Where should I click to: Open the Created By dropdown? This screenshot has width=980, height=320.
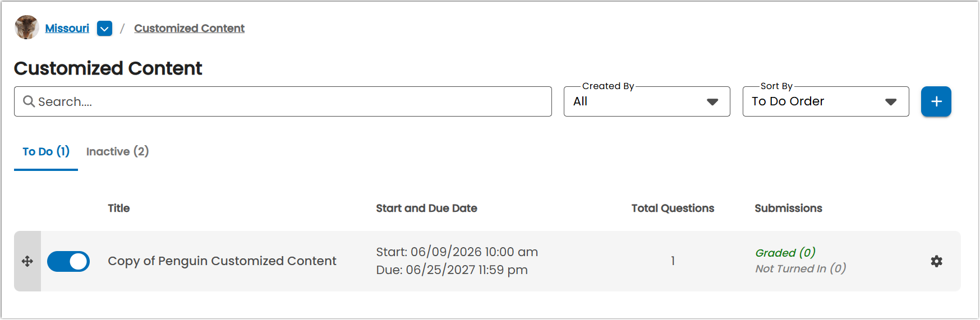[x=646, y=101]
